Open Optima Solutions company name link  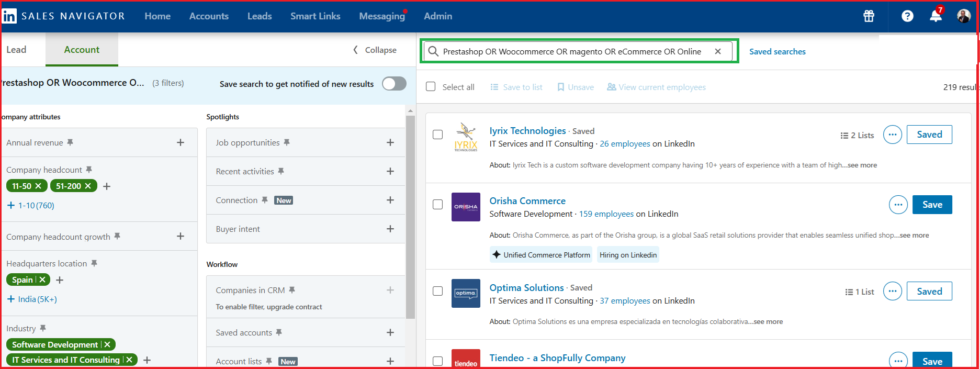pyautogui.click(x=526, y=287)
